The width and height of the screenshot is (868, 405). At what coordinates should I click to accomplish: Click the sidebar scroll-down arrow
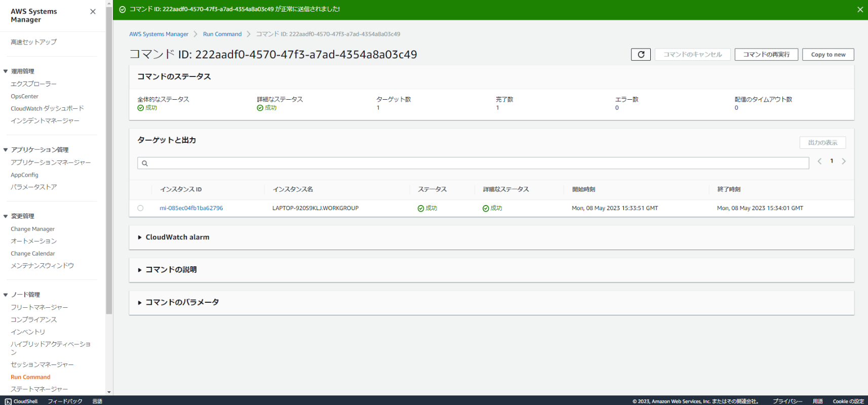109,392
